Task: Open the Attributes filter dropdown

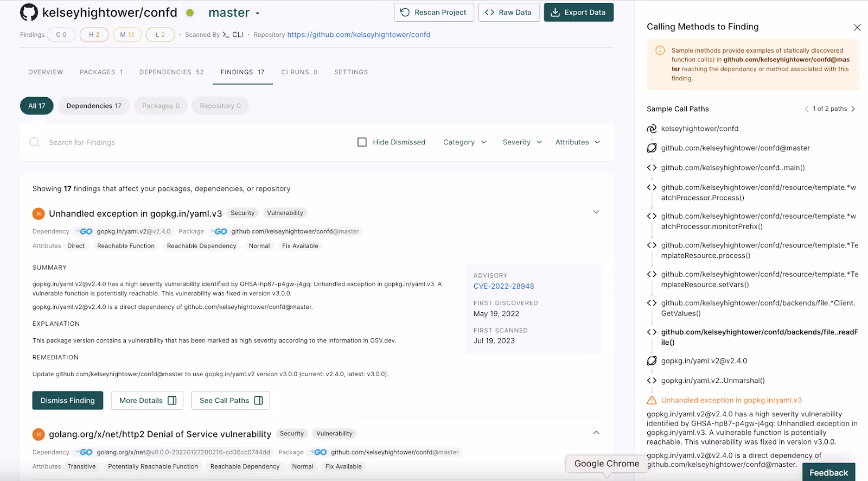Action: [x=578, y=142]
